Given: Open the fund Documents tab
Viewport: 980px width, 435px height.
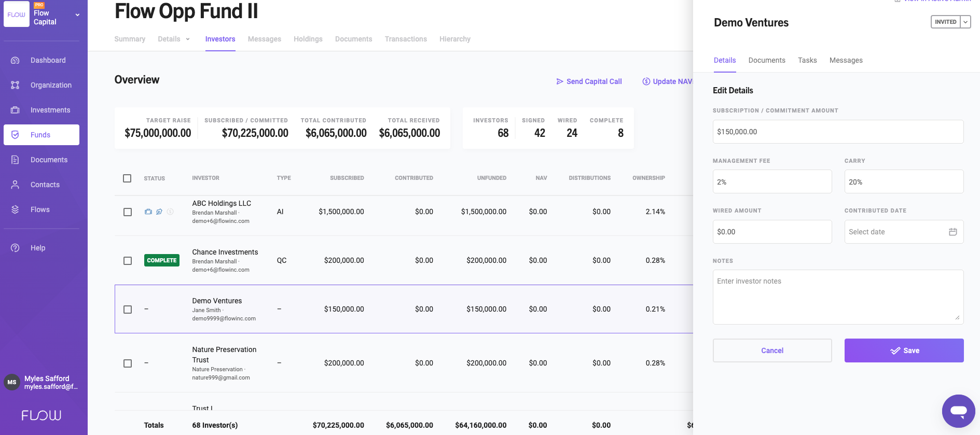Looking at the screenshot, I should (354, 39).
